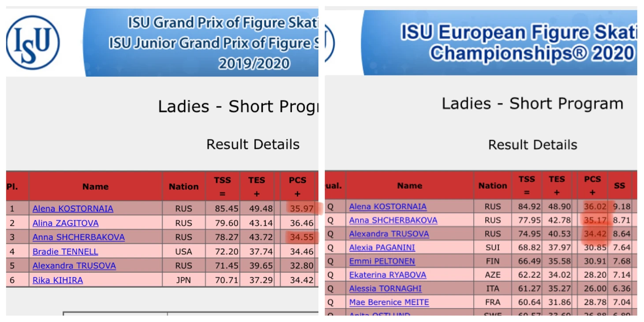Image resolution: width=644 pixels, height=322 pixels.
Task: Click the Pl. column header in Grand Prix table
Action: [12, 187]
